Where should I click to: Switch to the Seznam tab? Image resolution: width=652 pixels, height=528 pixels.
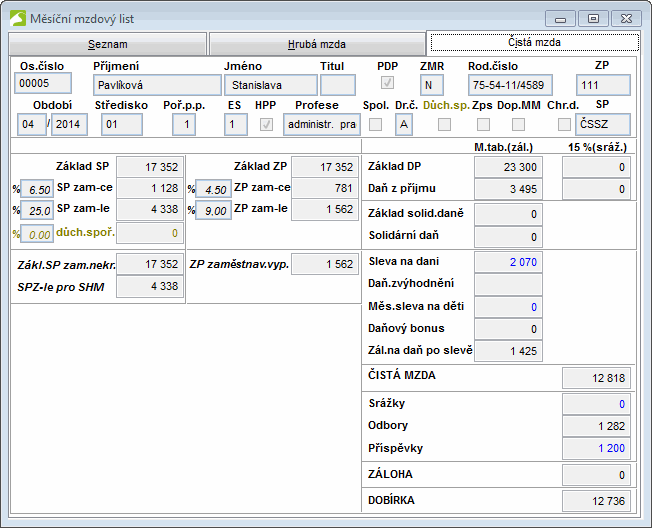click(107, 44)
